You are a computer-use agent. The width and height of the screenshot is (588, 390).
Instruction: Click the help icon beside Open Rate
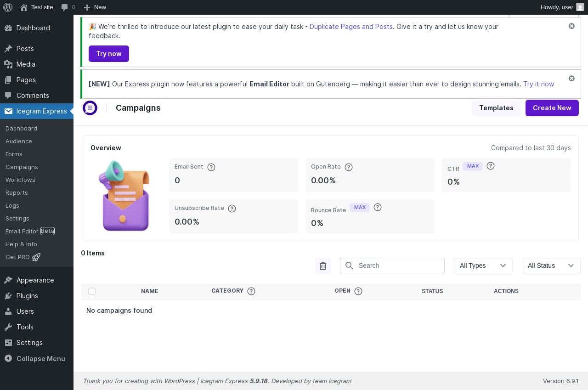[x=349, y=167]
